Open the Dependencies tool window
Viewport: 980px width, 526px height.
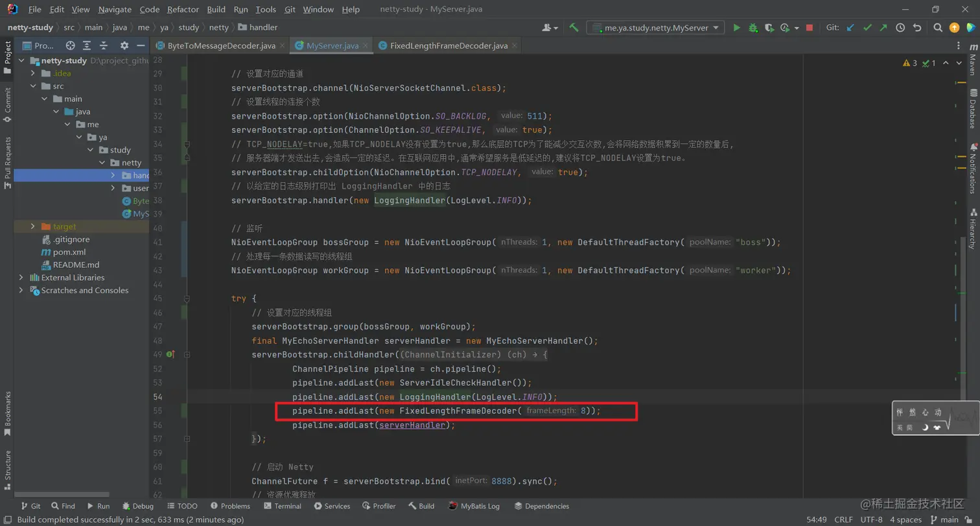(541, 506)
